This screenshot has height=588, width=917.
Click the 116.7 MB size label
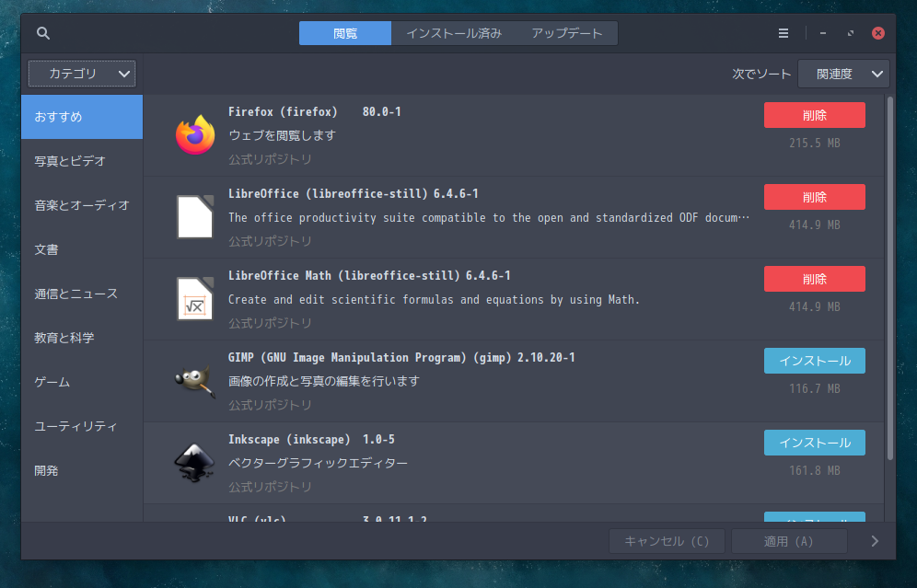click(815, 388)
